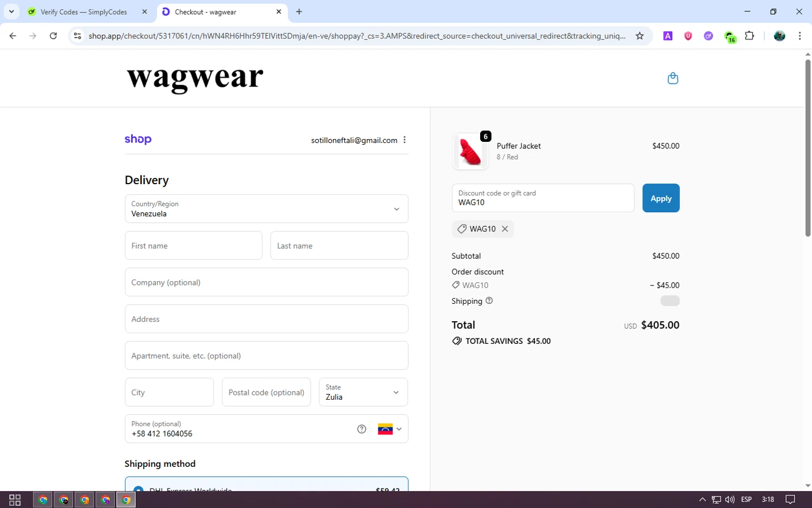Screen dimensions: 812x508
Task: Click the First name field
Action: (x=194, y=245)
